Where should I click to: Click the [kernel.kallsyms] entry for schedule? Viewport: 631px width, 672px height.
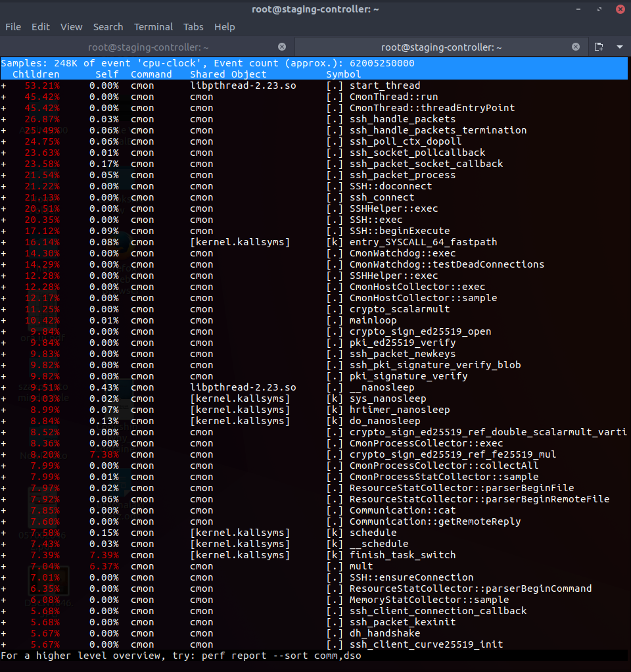[241, 533]
